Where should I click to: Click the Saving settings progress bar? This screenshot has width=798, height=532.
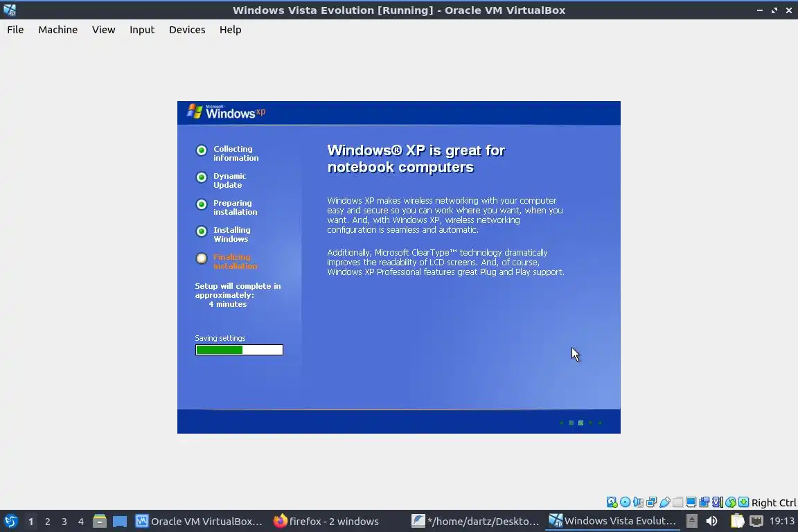[x=239, y=350]
